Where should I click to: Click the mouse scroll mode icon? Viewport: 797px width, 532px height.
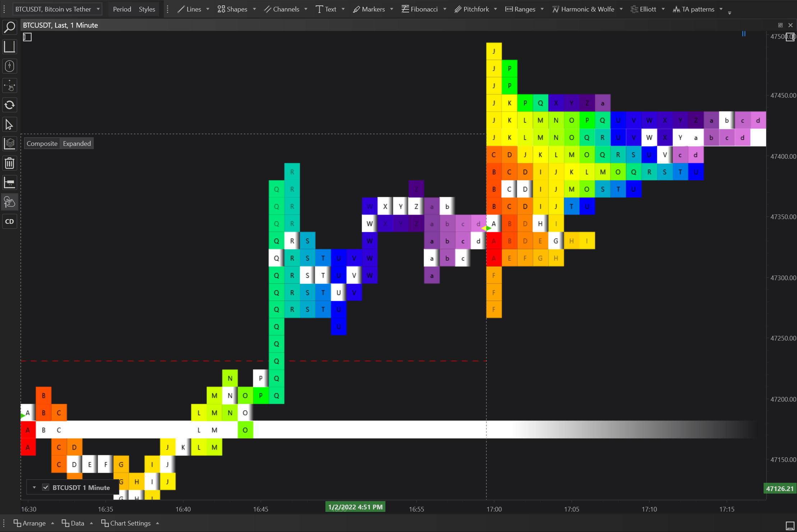[x=10, y=66]
